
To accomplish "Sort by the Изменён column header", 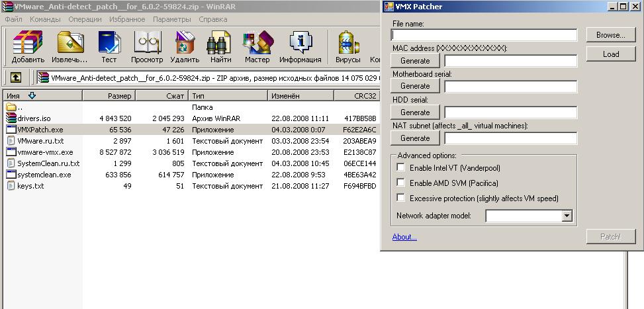I will tap(300, 96).
